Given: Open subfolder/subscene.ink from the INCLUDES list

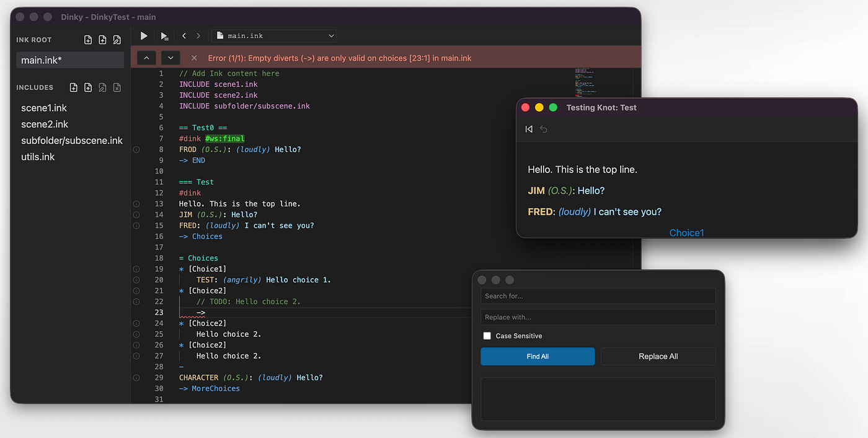Looking at the screenshot, I should (x=72, y=141).
